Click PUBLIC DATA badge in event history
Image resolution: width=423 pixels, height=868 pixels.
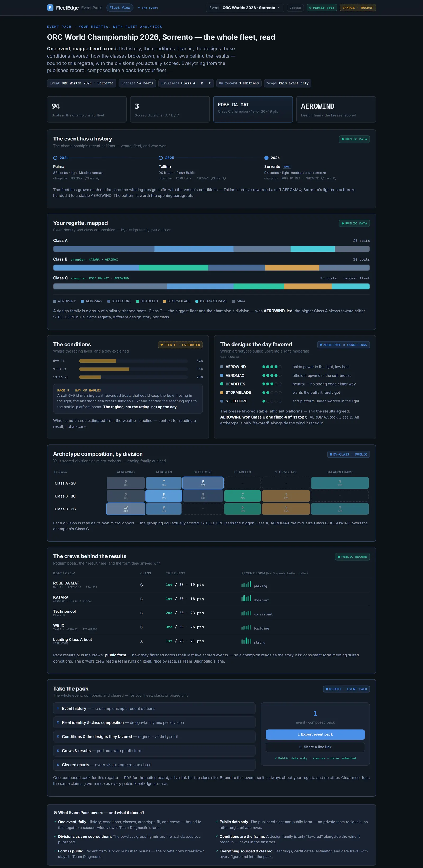pyautogui.click(x=354, y=139)
